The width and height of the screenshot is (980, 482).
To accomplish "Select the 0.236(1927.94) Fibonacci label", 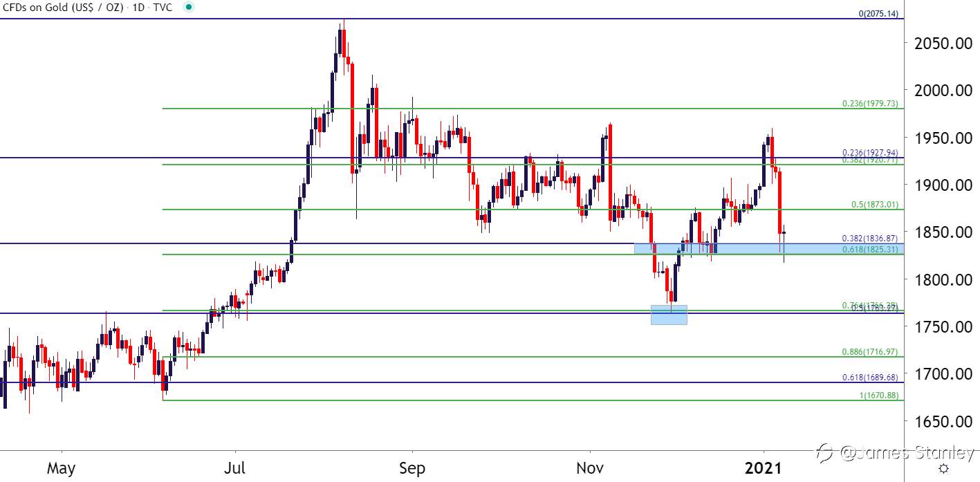I will pos(870,153).
